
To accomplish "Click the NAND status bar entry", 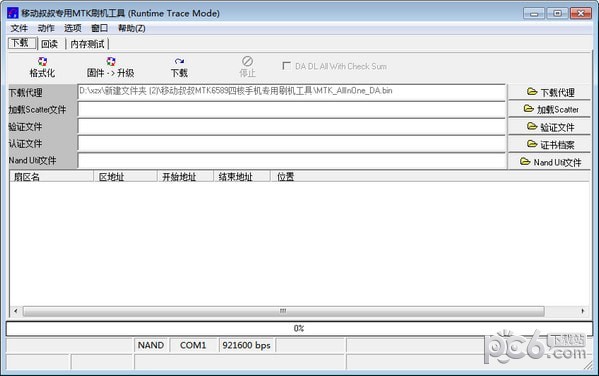I will point(151,345).
